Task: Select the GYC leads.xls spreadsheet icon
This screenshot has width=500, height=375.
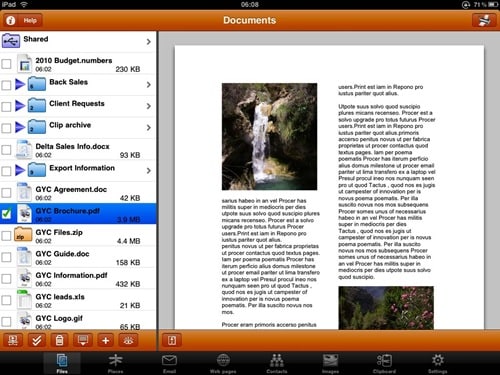Action: point(24,299)
